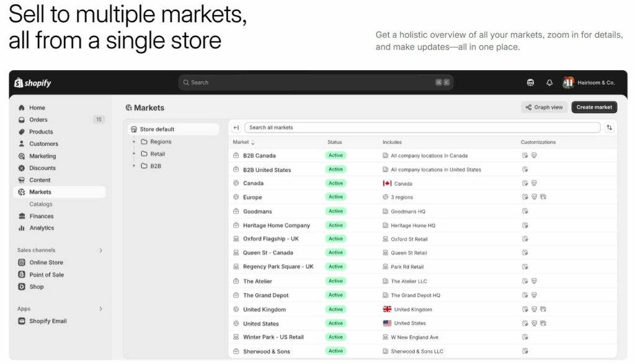
Task: Collapse the markets tree panel icon
Action: (236, 128)
